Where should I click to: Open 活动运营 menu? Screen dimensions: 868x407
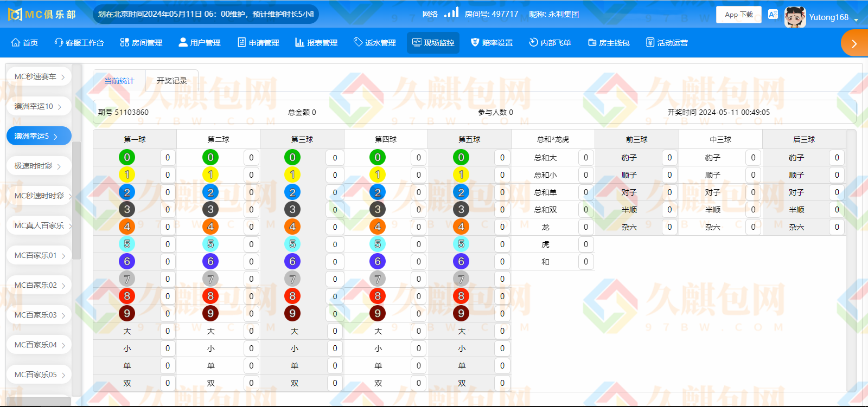coord(667,43)
